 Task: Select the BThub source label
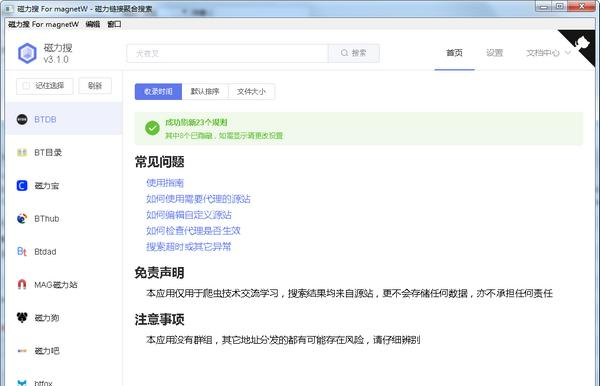pyautogui.click(x=47, y=218)
